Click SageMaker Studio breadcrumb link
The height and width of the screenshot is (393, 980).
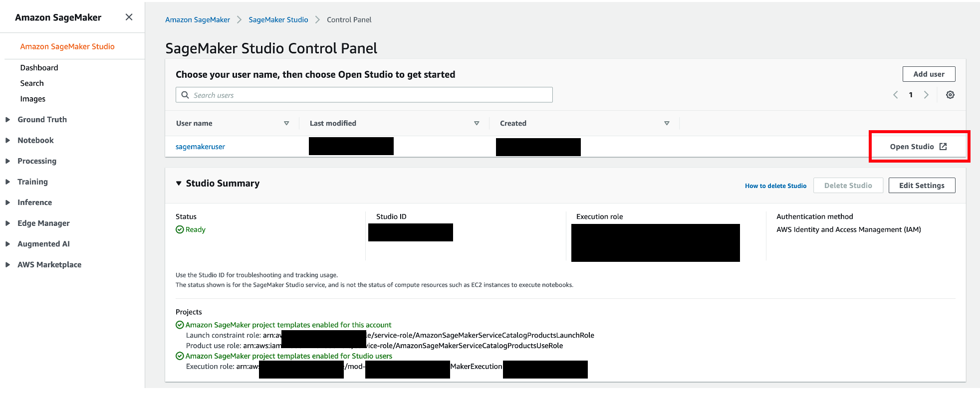click(278, 20)
